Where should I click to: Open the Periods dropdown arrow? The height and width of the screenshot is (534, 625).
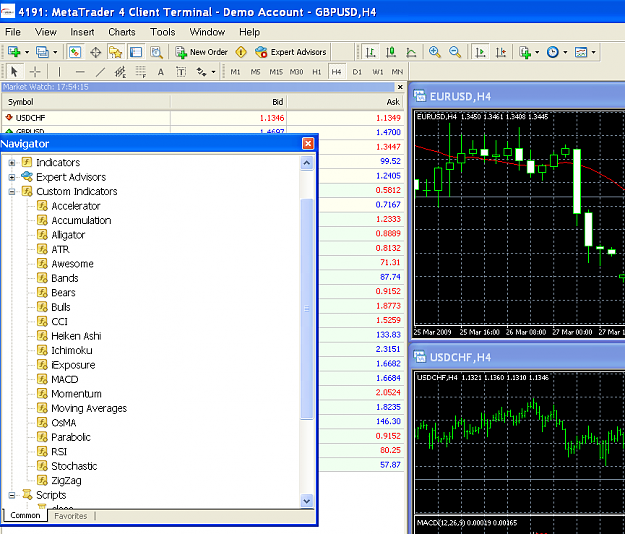point(565,52)
